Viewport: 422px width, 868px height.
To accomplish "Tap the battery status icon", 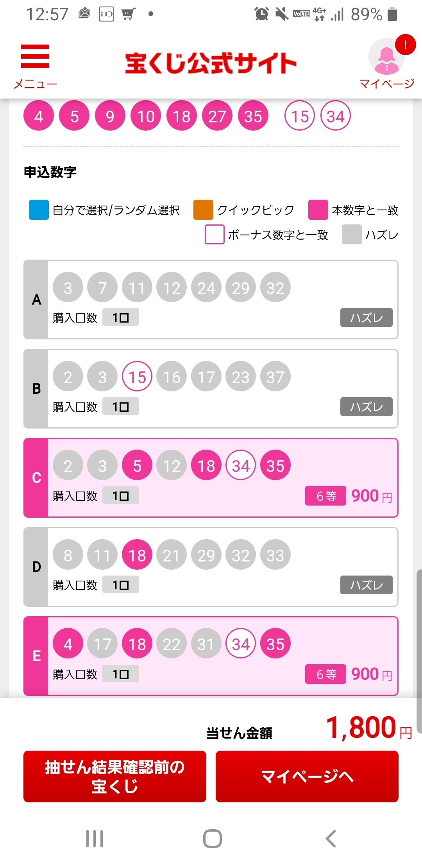I will tap(392, 14).
